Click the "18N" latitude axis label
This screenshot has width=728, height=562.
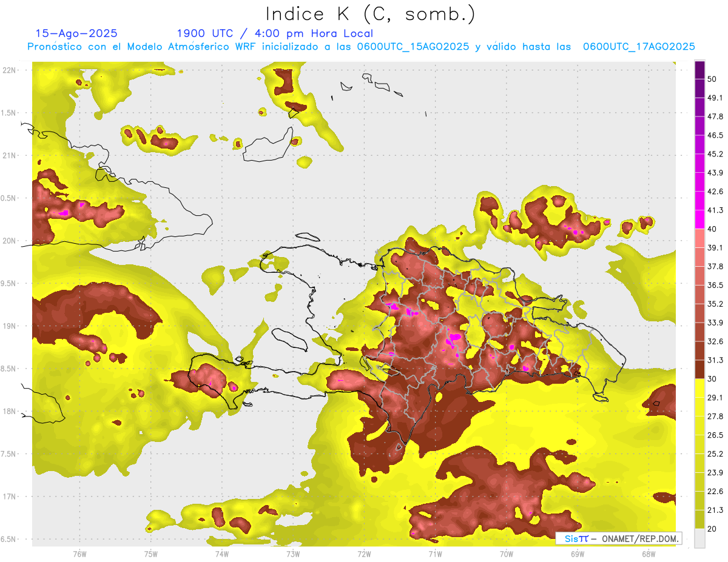(x=9, y=411)
